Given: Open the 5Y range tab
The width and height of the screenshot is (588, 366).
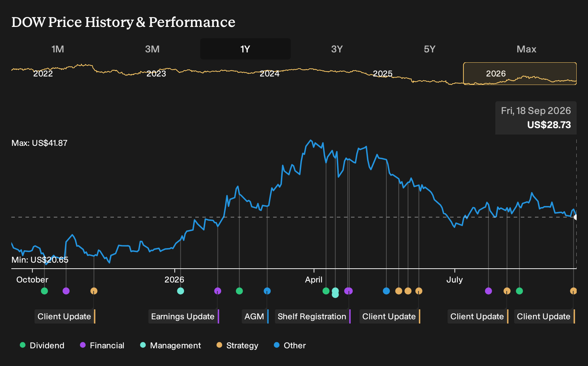Looking at the screenshot, I should tap(430, 49).
